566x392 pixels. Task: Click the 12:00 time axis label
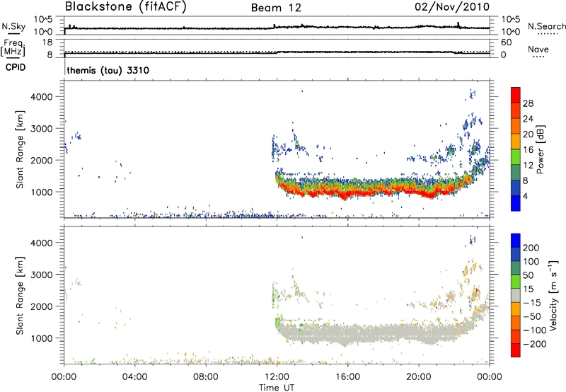click(277, 376)
